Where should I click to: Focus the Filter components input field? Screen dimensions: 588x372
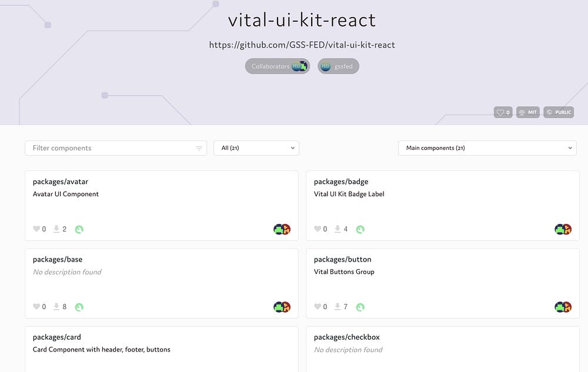tap(116, 148)
